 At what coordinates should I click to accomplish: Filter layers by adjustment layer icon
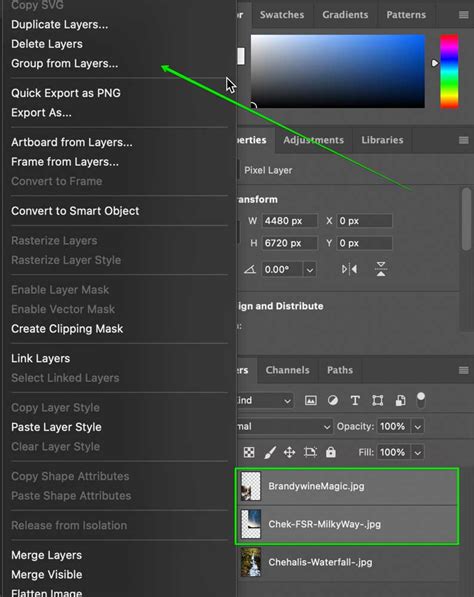point(333,401)
